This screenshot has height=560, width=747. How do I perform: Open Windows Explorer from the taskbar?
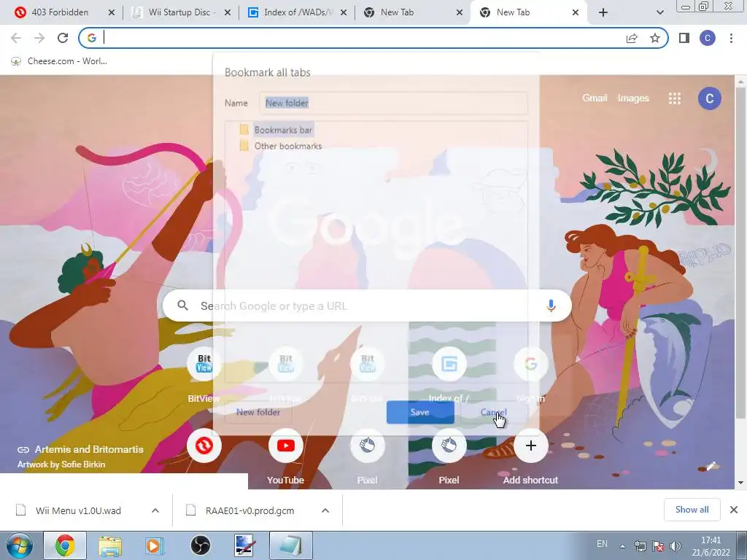[110, 545]
